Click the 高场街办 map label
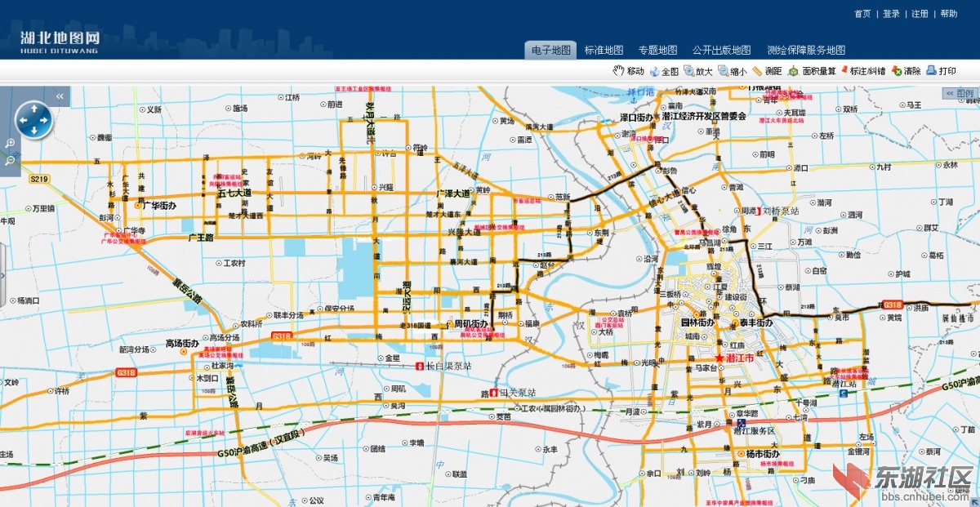Screen dimensions: 980x507 pyautogui.click(x=183, y=344)
